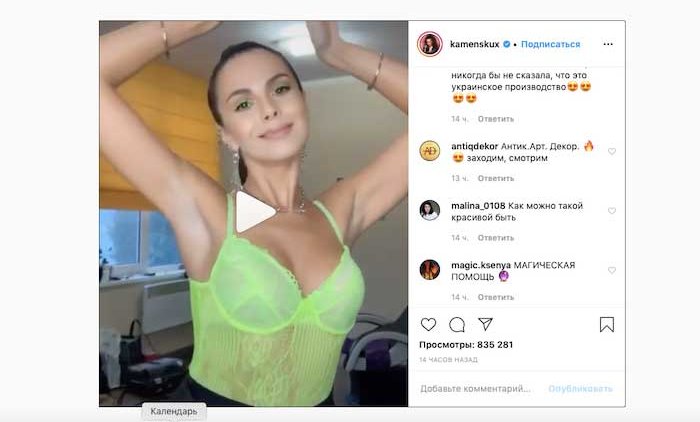Reply to malina_0108 with Ответить
Image resolution: width=700 pixels, height=422 pixels.
[x=496, y=238]
